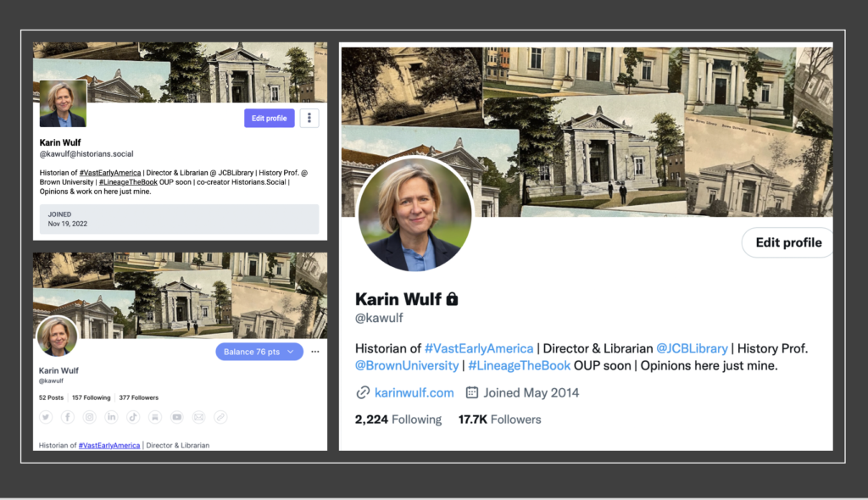Open the 17.7K Followers list
Viewport: 868px width, 500px height.
point(499,419)
